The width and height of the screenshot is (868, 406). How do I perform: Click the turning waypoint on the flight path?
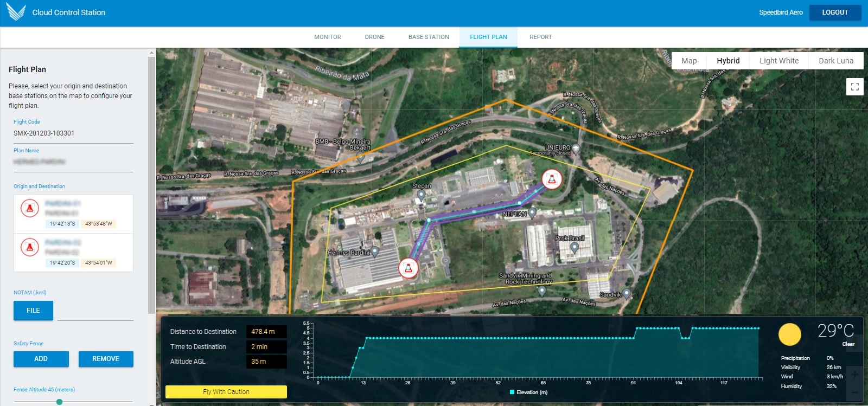pyautogui.click(x=429, y=220)
